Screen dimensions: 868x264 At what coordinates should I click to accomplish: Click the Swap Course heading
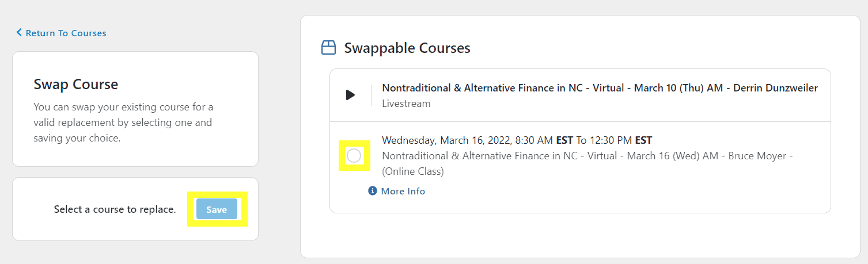[76, 84]
